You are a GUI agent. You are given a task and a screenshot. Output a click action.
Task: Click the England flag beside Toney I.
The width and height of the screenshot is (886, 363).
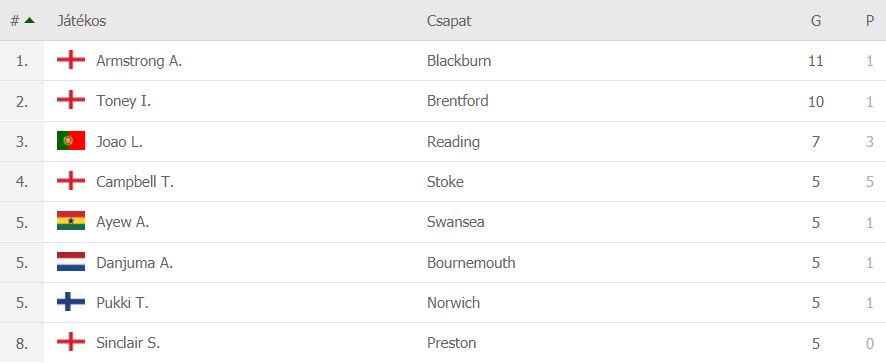coord(71,100)
